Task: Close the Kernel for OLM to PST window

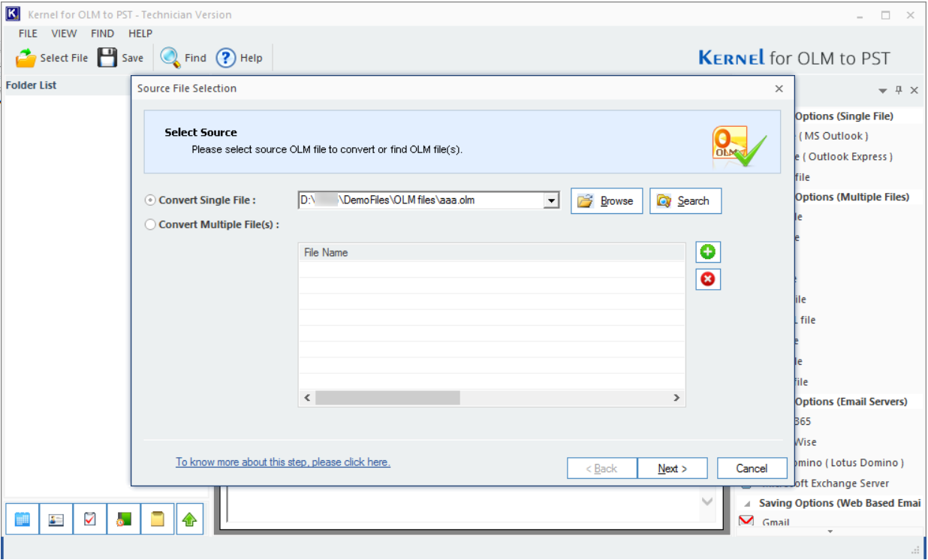Action: [x=910, y=14]
